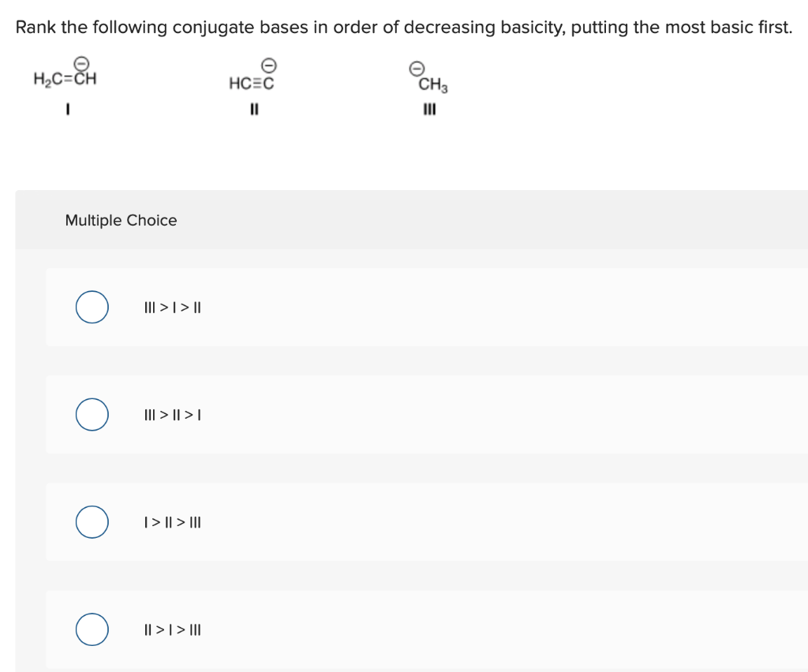The width and height of the screenshot is (808, 672).
Task: Click the methyl anion structure labeled III
Action: [432, 84]
